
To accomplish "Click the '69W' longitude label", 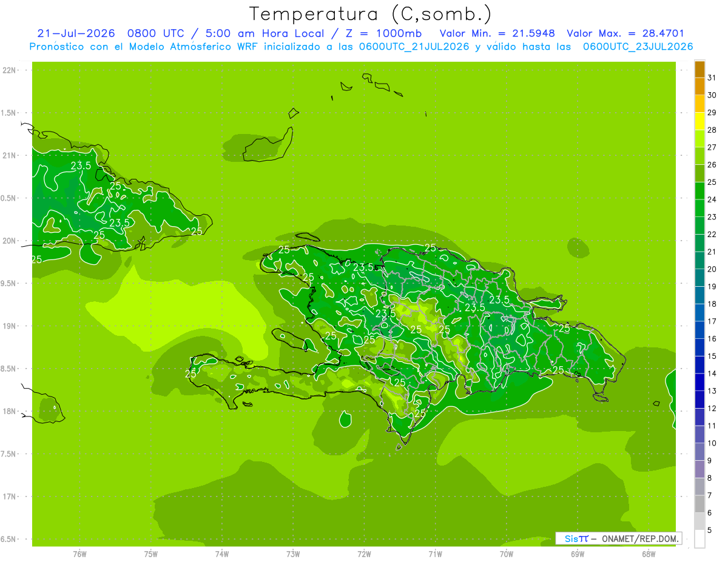I will click(578, 554).
